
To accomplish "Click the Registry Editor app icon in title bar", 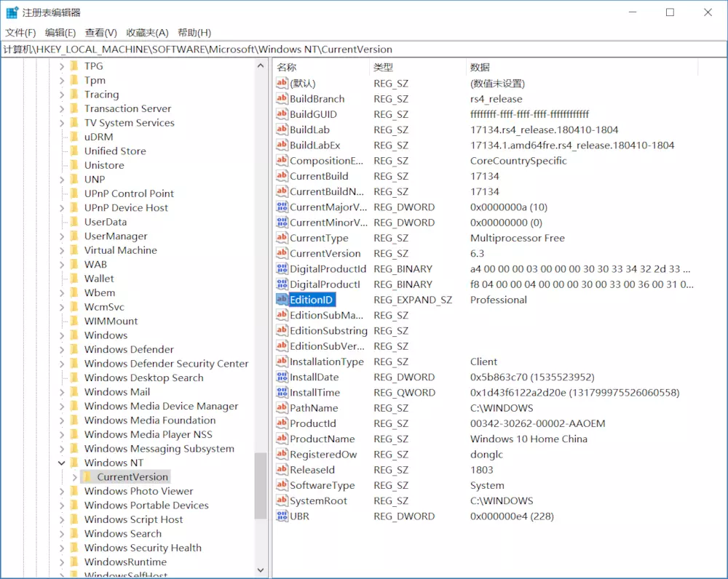I will point(12,12).
